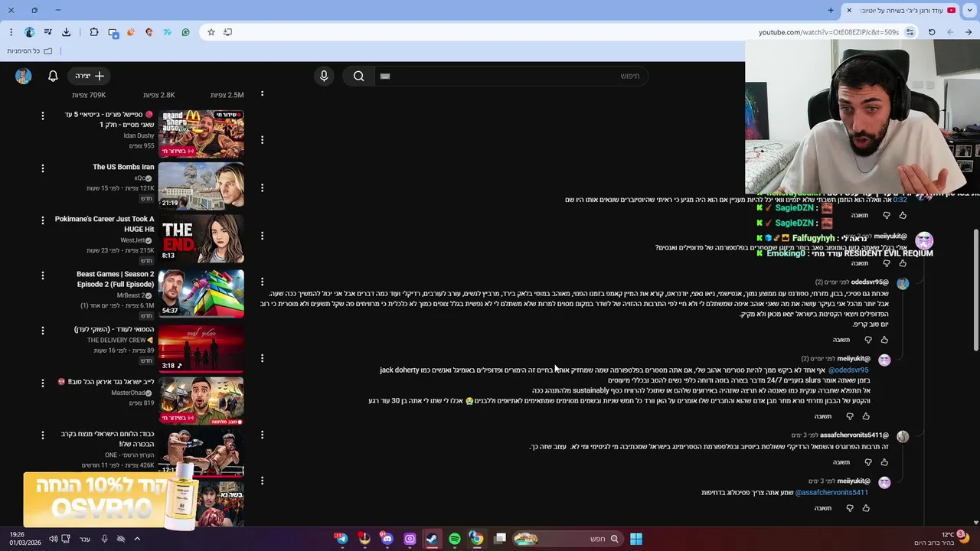
Task: Open the extensions puzzle icon
Action: click(94, 32)
